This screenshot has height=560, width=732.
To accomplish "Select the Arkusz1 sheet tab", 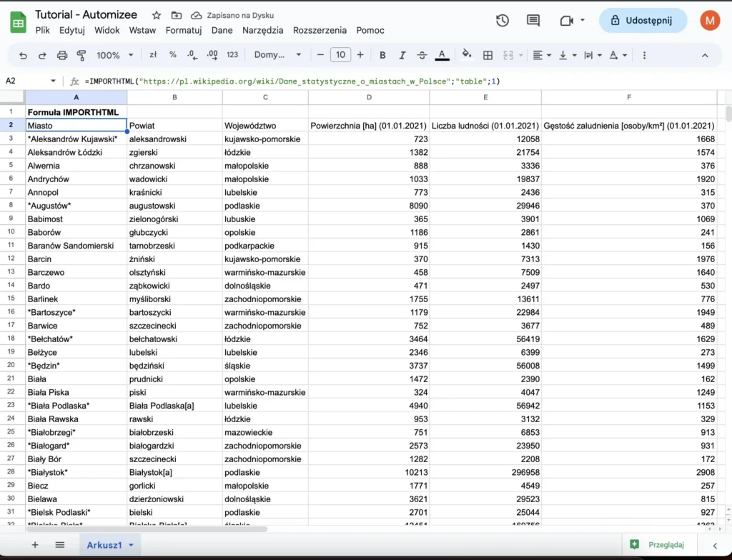I will (x=104, y=545).
